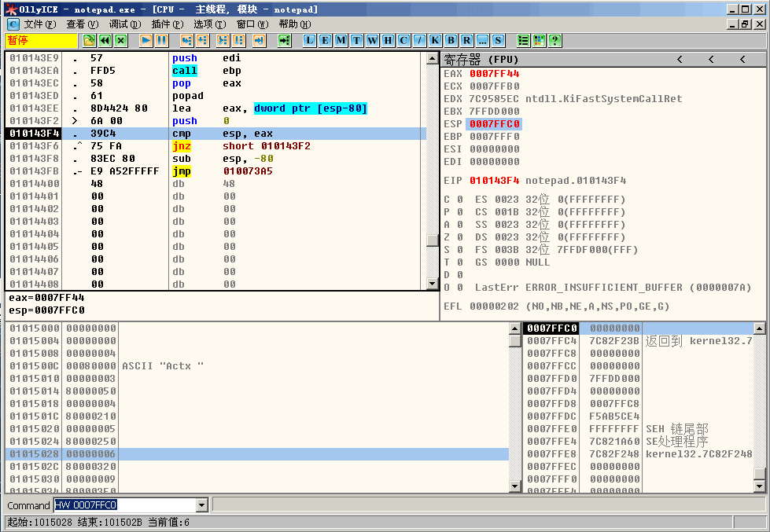Viewport: 770px width, 532px height.
Task: Open the 调试(D) debug menu
Action: point(124,24)
